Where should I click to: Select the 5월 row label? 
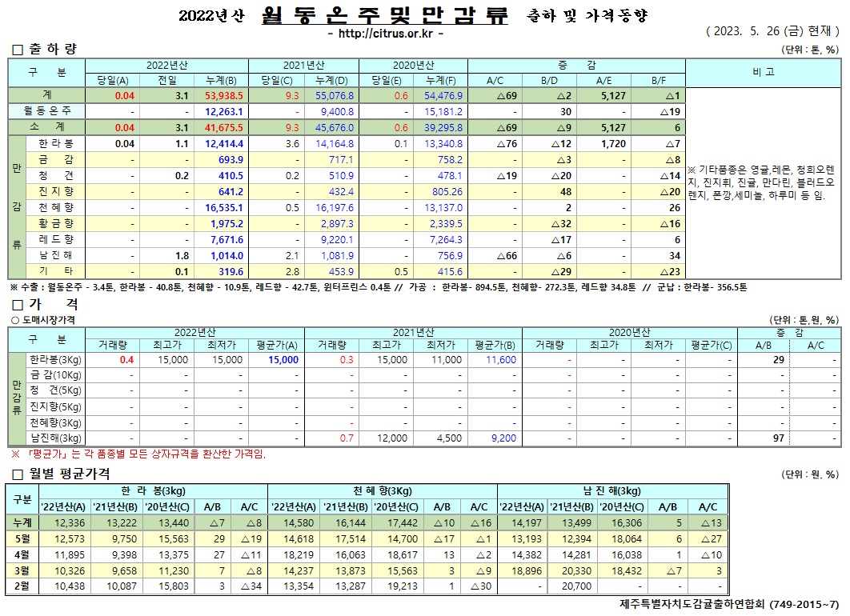click(24, 538)
